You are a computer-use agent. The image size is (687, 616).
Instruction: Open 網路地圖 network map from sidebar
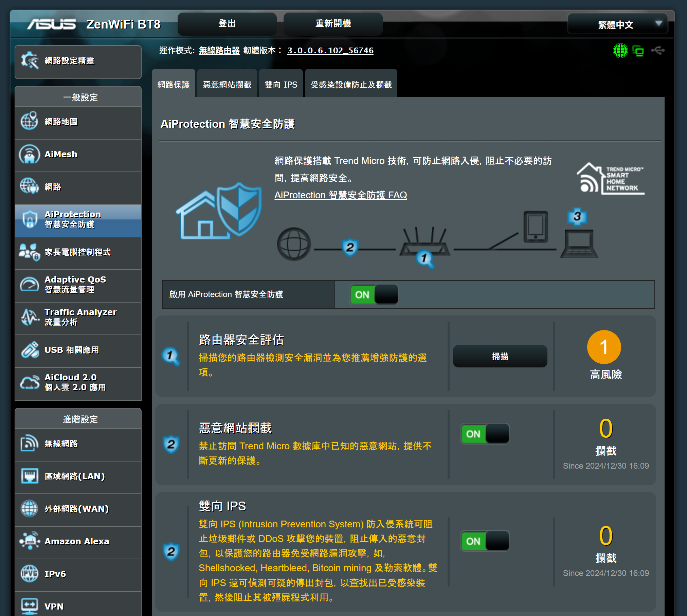tap(78, 122)
